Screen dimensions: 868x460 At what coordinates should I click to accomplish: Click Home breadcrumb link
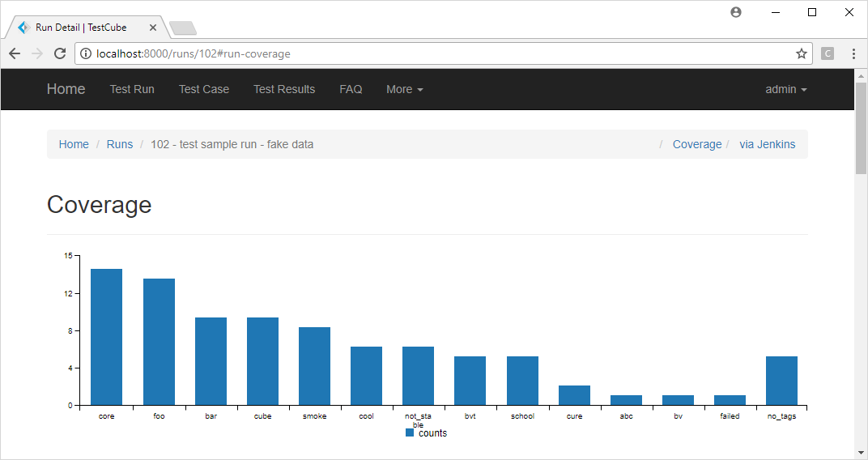74,144
